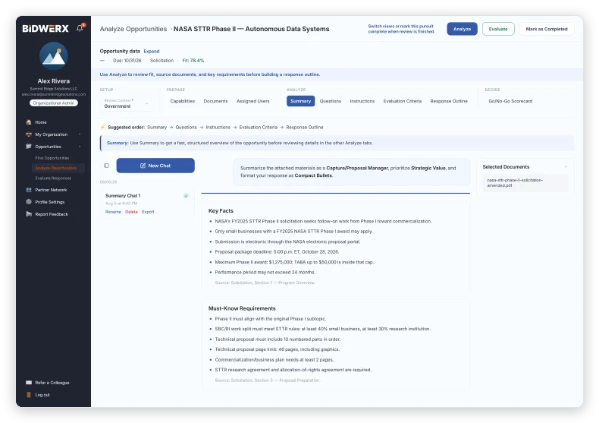Image resolution: width=599 pixels, height=423 pixels.
Task: Click the My Organization icon
Action: point(29,135)
